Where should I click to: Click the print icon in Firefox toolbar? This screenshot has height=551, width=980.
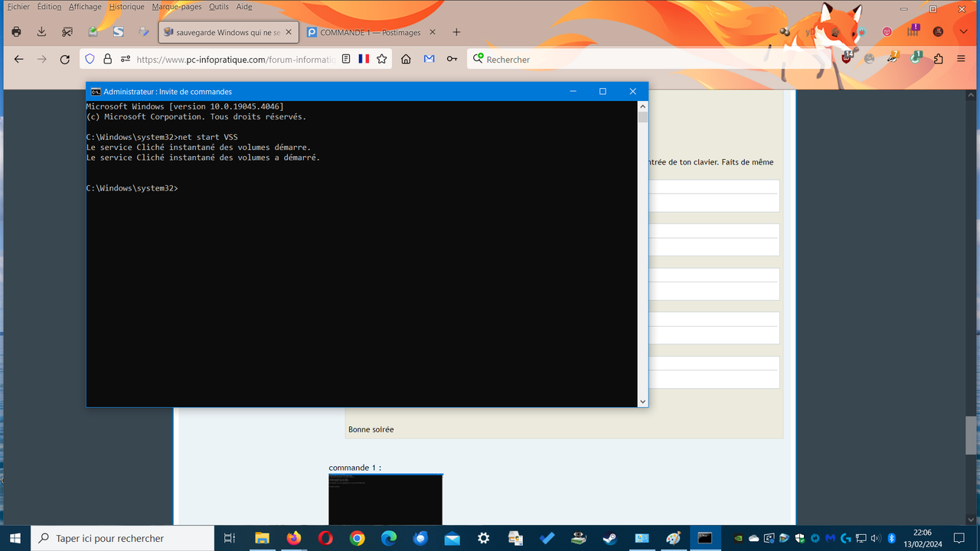click(x=17, y=32)
